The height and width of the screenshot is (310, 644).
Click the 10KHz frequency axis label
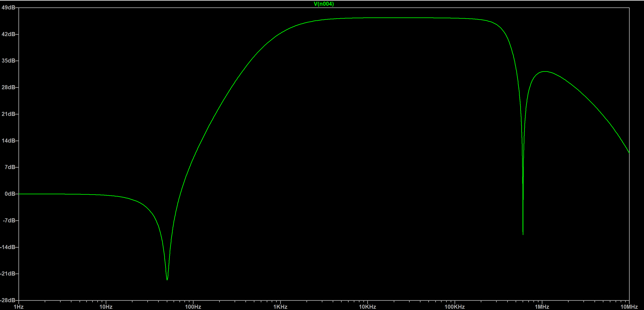click(367, 307)
